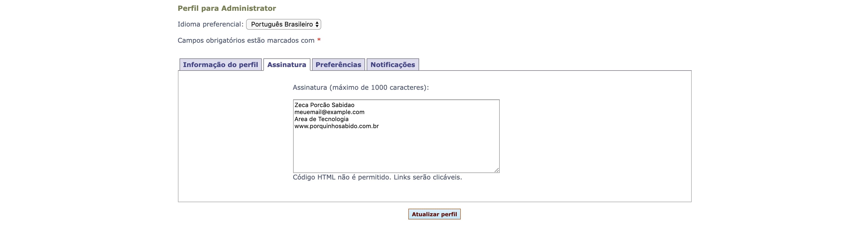Click the Campos obrigatórios notice text
868x233 pixels.
pos(246,40)
